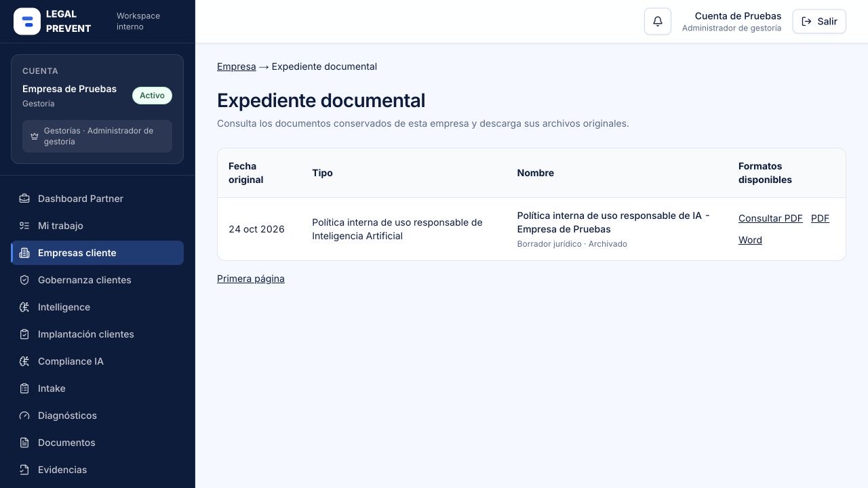Click the Tipo cell mentioning Inteligencia Artificial
Image resolution: width=868 pixels, height=488 pixels.
(397, 229)
